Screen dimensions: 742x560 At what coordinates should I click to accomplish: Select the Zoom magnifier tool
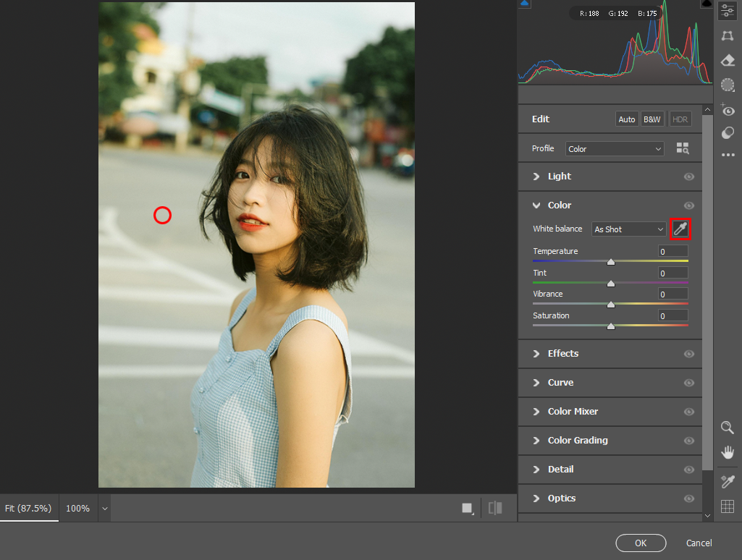(x=728, y=428)
